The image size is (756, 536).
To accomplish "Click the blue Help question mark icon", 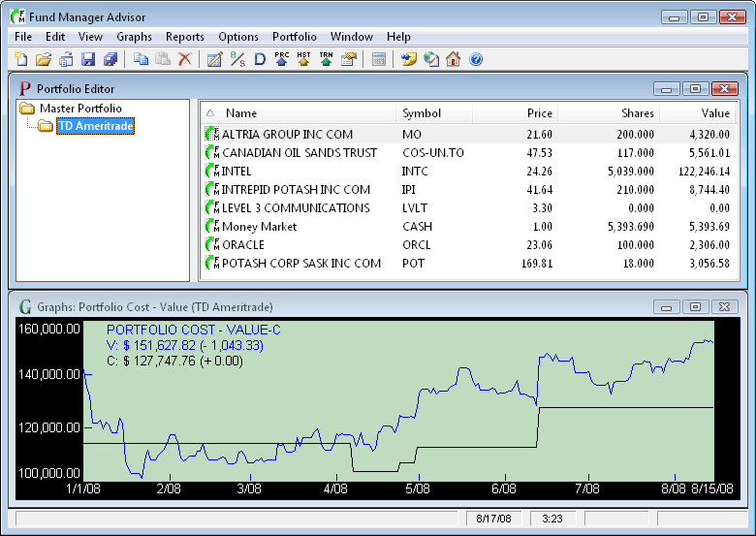I will click(476, 59).
